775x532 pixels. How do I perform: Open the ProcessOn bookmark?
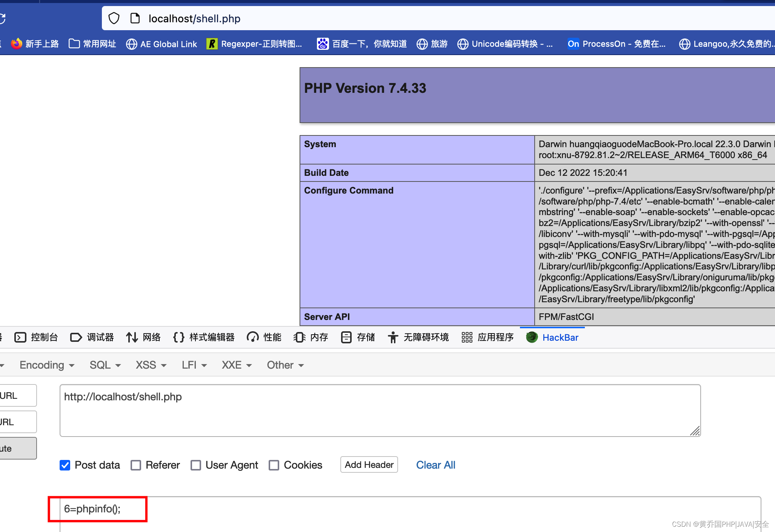(x=617, y=44)
